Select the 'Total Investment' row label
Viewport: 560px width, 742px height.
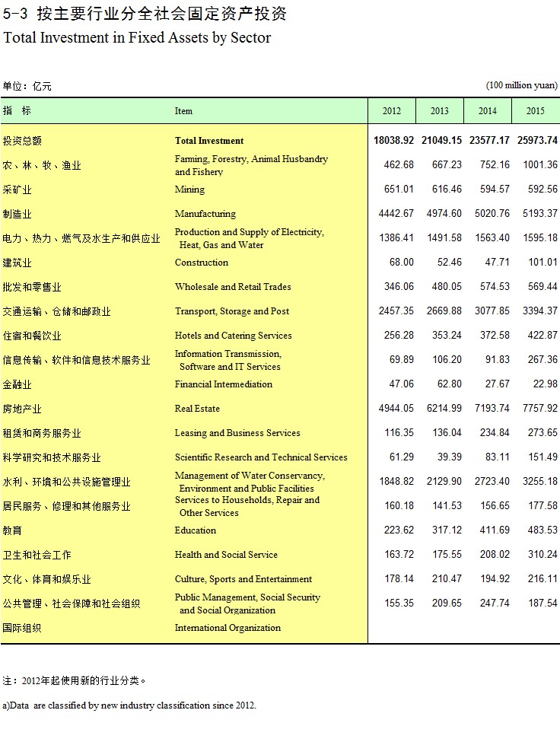click(x=209, y=141)
